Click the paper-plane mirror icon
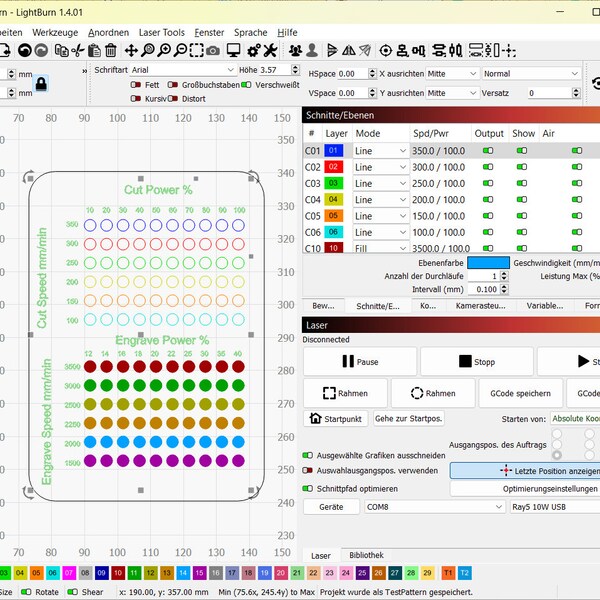The image size is (600, 600). [365, 50]
